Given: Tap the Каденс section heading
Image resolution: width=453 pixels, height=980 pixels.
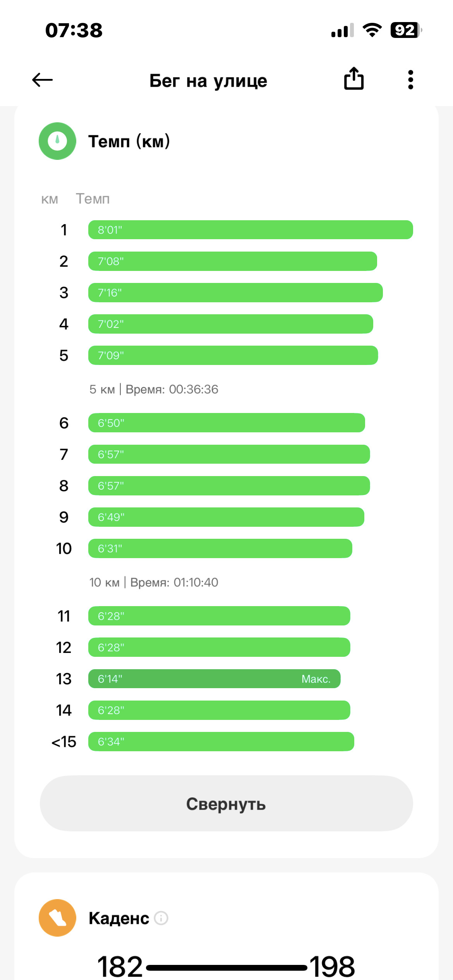Looking at the screenshot, I should [x=119, y=918].
